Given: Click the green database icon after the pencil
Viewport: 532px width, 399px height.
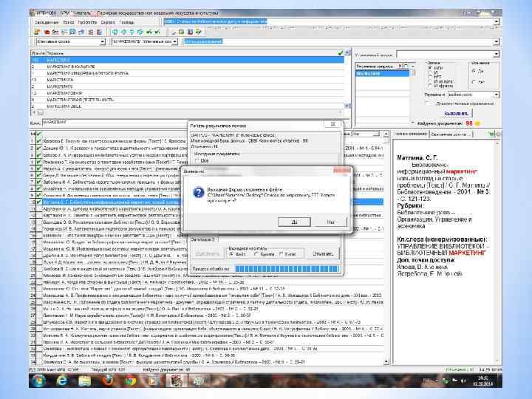Looking at the screenshot, I should (x=182, y=32).
